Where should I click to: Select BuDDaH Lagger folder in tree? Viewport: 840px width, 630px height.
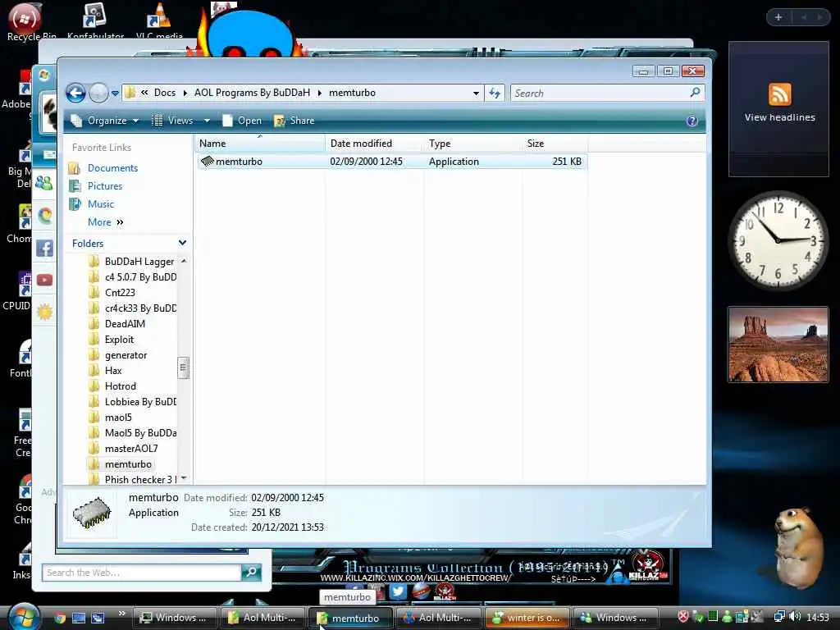(x=139, y=262)
